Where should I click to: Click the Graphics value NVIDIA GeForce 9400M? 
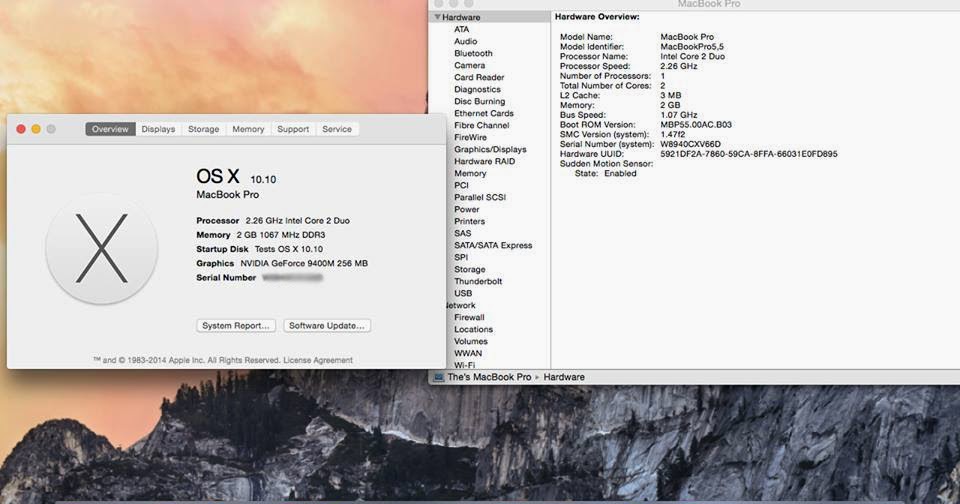304,263
